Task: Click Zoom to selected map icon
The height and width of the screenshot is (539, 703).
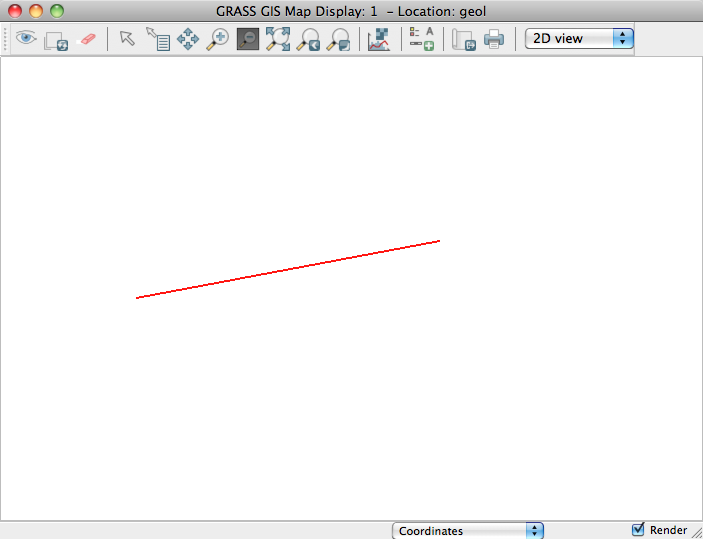Action: click(277, 40)
